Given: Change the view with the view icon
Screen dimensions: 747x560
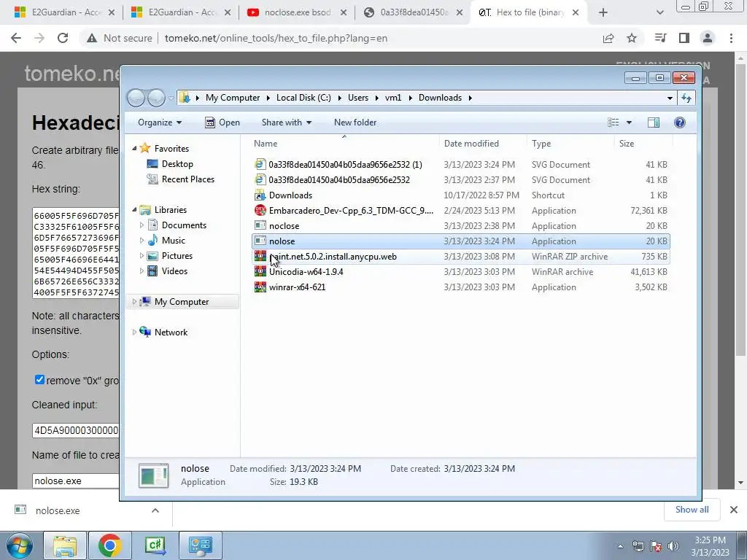Looking at the screenshot, I should 613,122.
